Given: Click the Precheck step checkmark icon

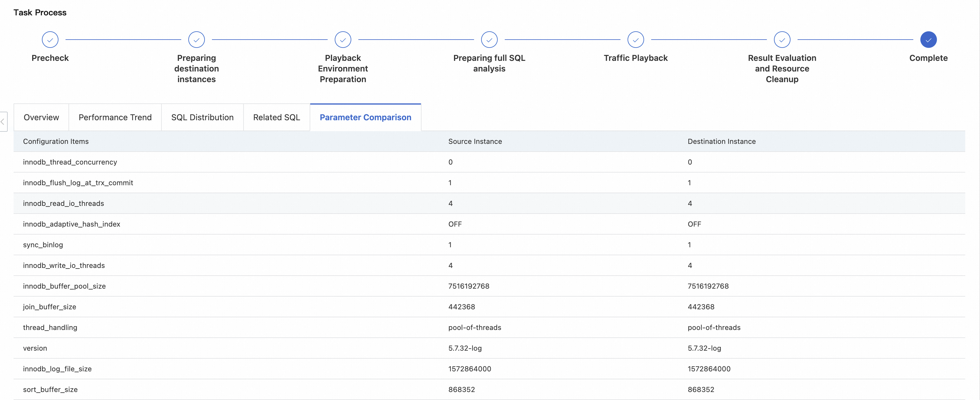Looking at the screenshot, I should [x=50, y=40].
